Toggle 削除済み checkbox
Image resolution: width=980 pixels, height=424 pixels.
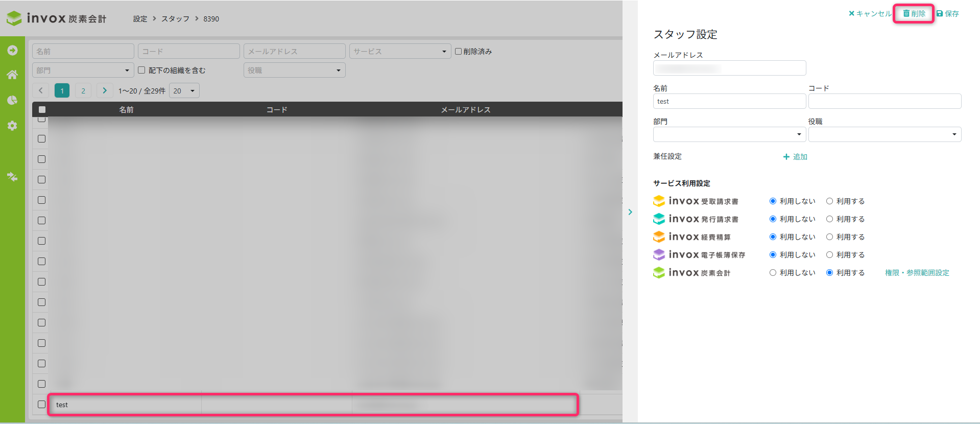[x=459, y=51]
